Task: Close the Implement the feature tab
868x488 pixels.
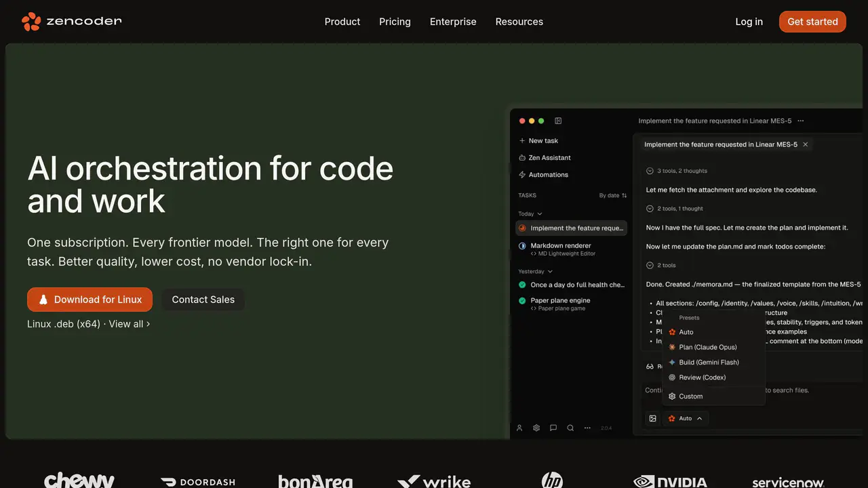Action: click(x=806, y=144)
